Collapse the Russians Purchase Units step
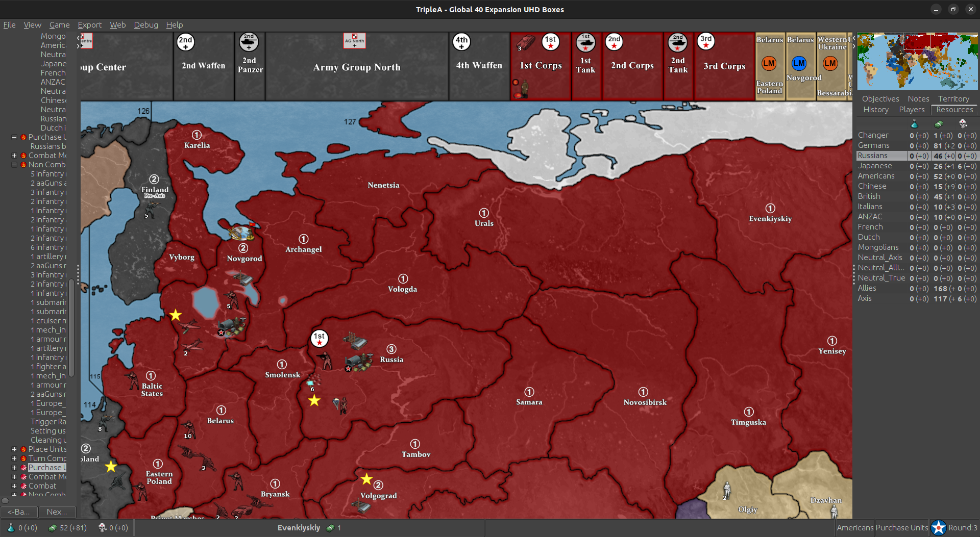Screen dimensions: 980x537 (x=14, y=137)
